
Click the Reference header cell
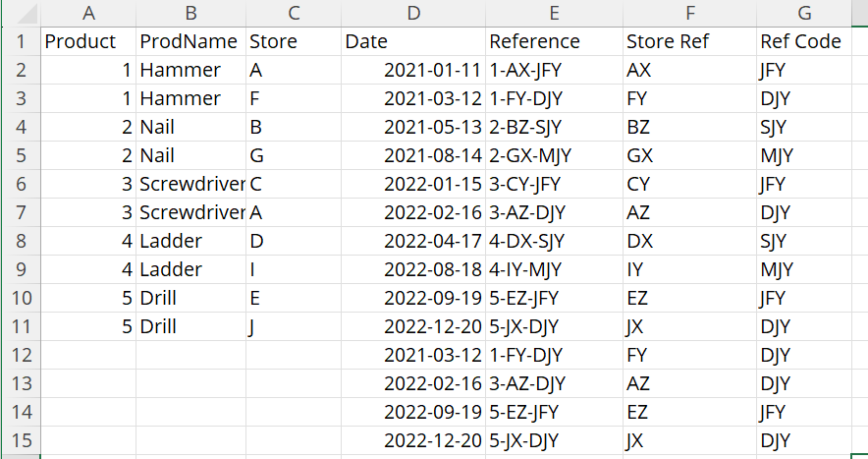click(554, 41)
